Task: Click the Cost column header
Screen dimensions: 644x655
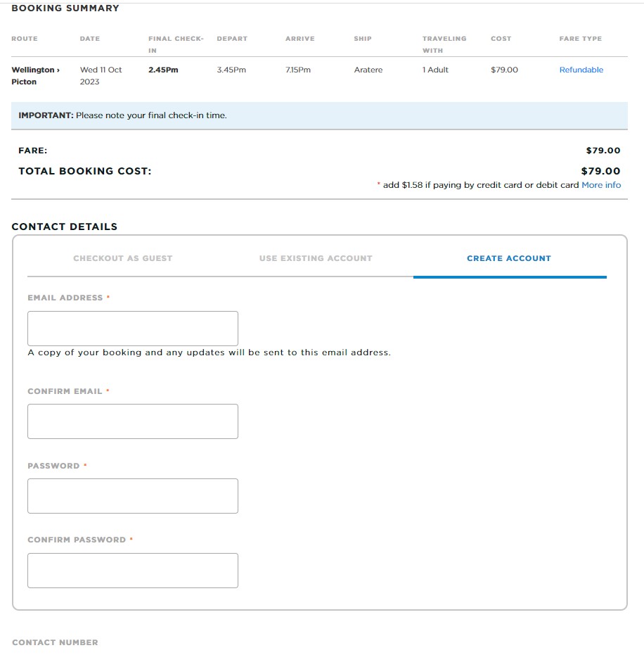Action: click(x=501, y=39)
